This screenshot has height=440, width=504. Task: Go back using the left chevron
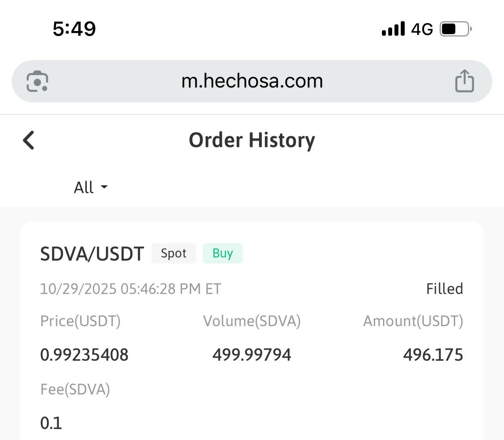coord(29,140)
